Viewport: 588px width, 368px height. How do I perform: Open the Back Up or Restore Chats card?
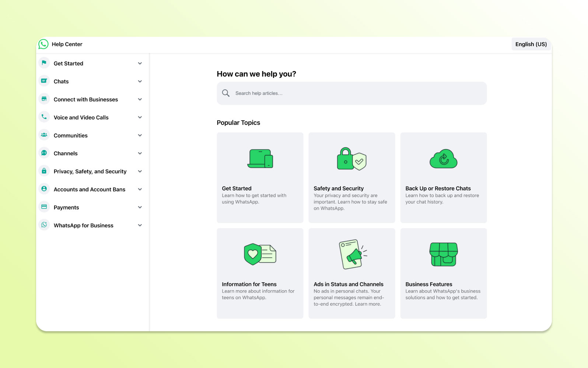point(443,178)
